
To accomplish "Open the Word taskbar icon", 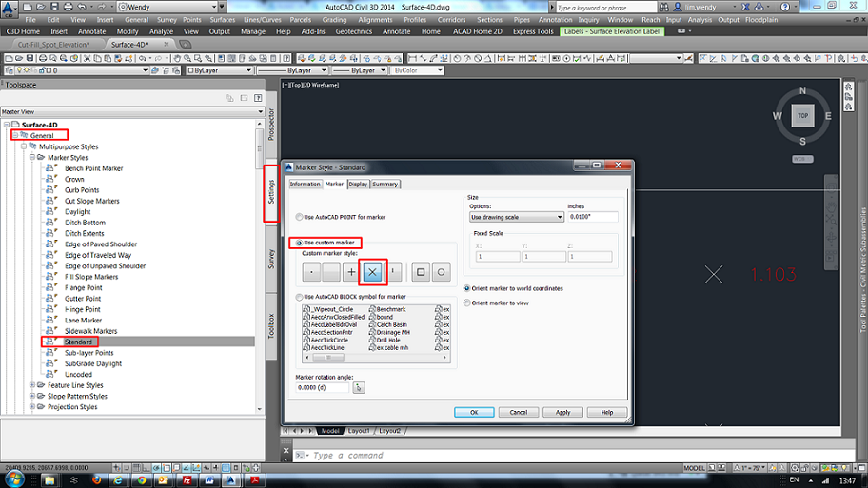I will [208, 479].
